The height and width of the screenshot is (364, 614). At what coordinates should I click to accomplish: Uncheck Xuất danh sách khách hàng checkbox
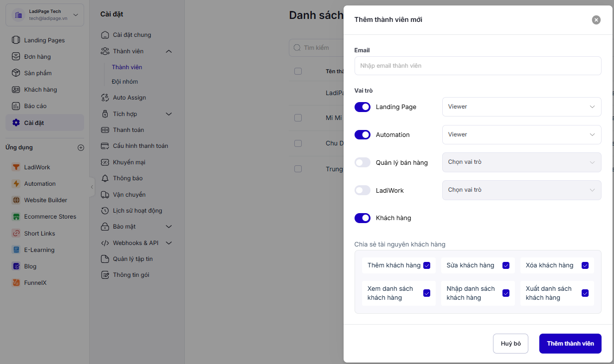pyautogui.click(x=585, y=293)
